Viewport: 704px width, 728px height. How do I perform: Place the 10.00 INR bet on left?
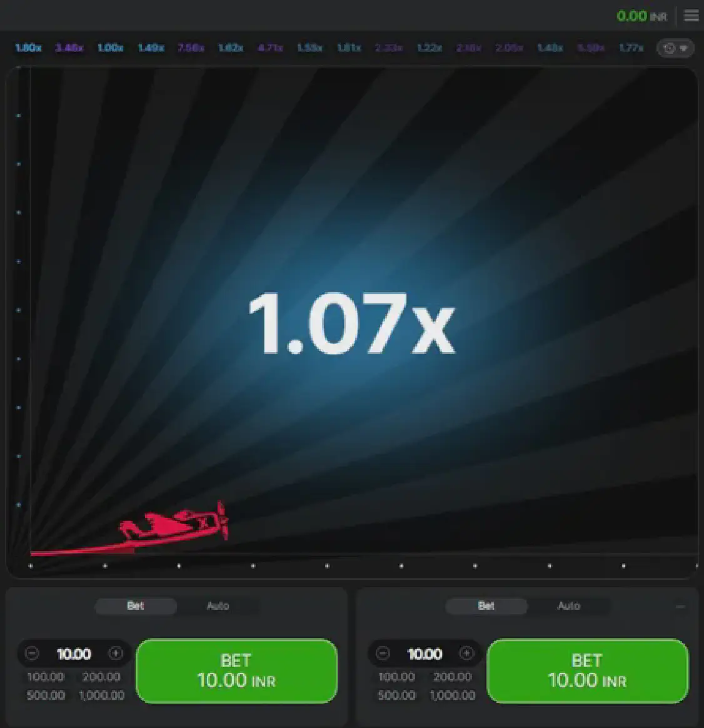[x=236, y=670]
